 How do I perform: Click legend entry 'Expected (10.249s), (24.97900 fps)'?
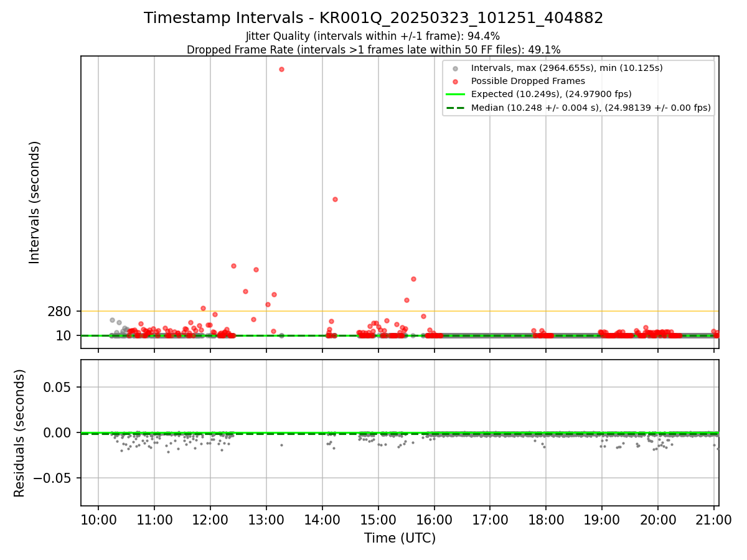coord(552,94)
